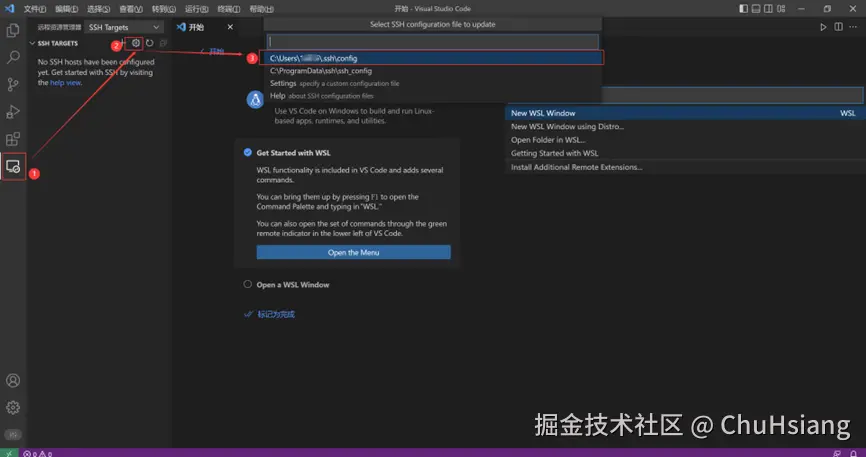Toggle primary side bar layout icon
This screenshot has height=457, width=866.
point(743,8)
